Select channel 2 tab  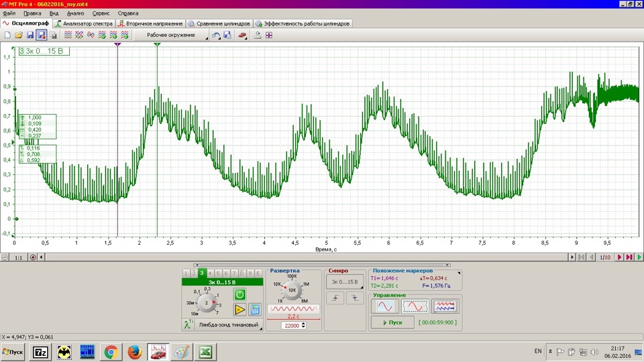pyautogui.click(x=194, y=274)
